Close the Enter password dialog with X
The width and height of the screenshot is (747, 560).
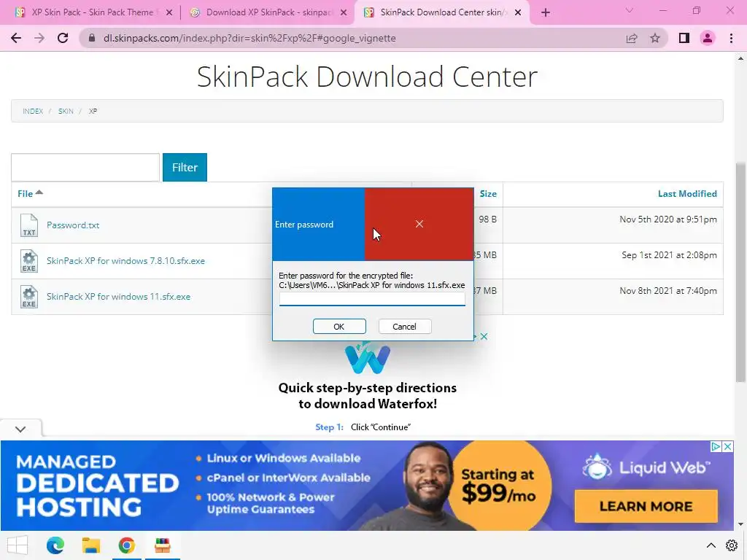pos(419,224)
